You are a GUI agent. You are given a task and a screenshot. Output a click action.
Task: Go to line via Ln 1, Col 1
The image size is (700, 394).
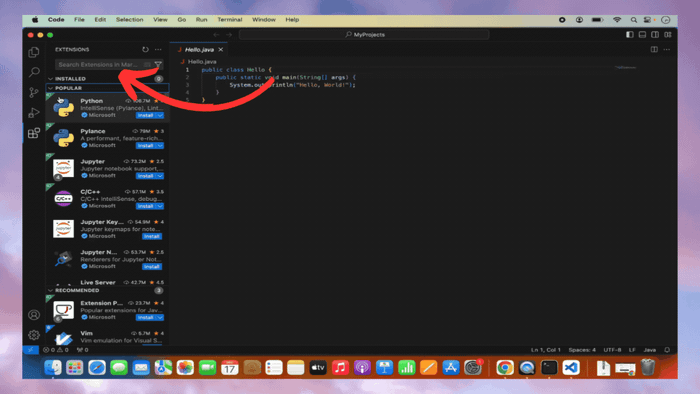(x=546, y=350)
